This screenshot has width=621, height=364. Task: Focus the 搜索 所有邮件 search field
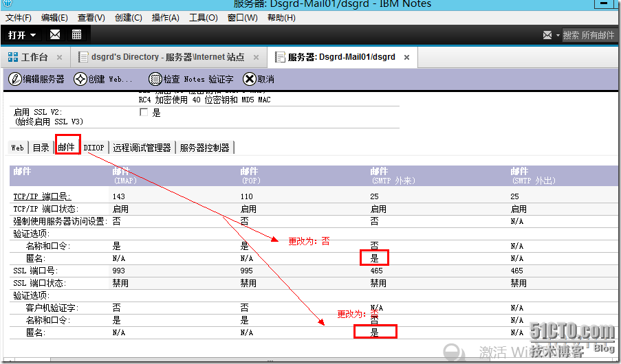pyautogui.click(x=589, y=35)
